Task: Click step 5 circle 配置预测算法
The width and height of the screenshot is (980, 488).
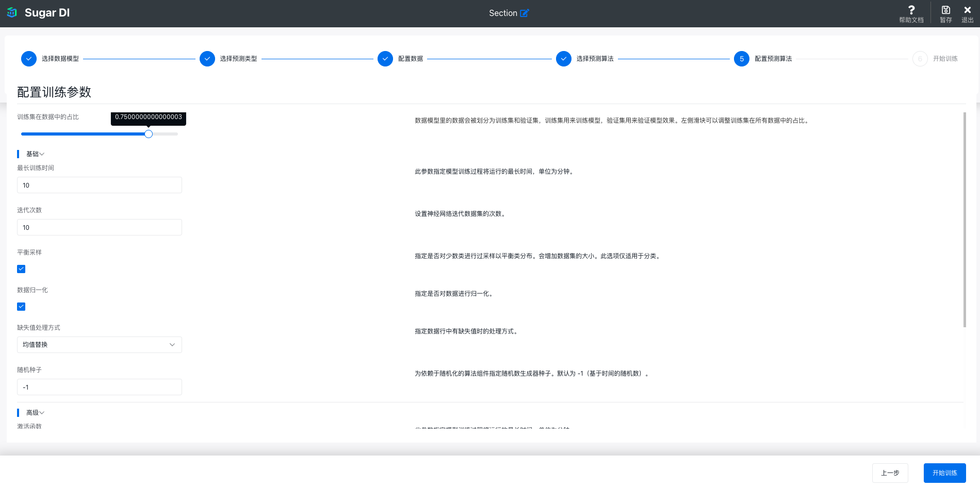Action: point(742,59)
